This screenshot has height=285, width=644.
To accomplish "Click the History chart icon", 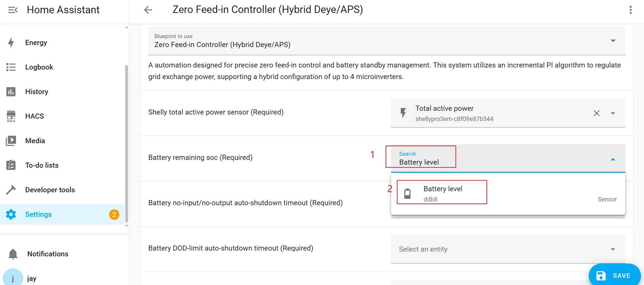I will 11,92.
